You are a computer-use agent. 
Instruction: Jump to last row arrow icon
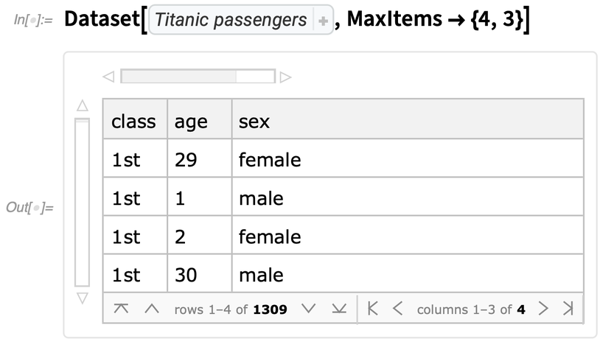click(338, 309)
